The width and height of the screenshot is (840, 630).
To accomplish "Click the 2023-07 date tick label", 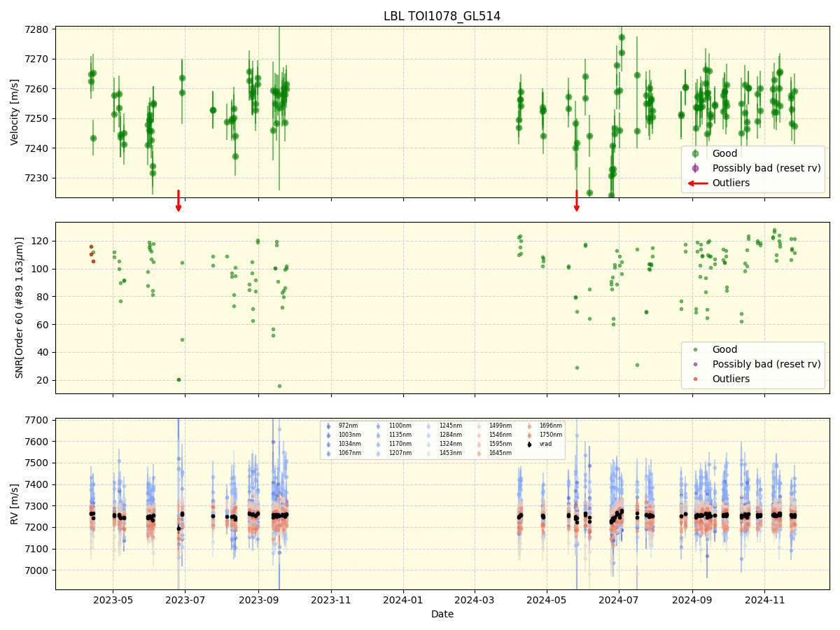I will click(185, 600).
